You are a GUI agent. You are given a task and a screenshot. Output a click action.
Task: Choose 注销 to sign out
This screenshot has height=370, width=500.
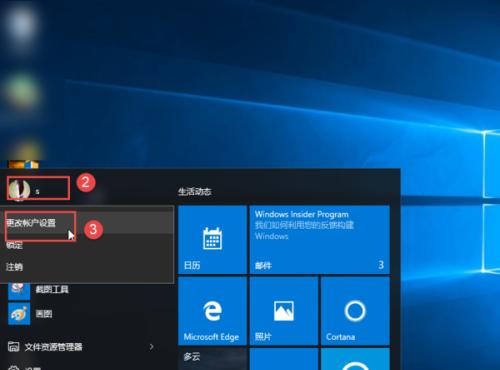pyautogui.click(x=87, y=267)
